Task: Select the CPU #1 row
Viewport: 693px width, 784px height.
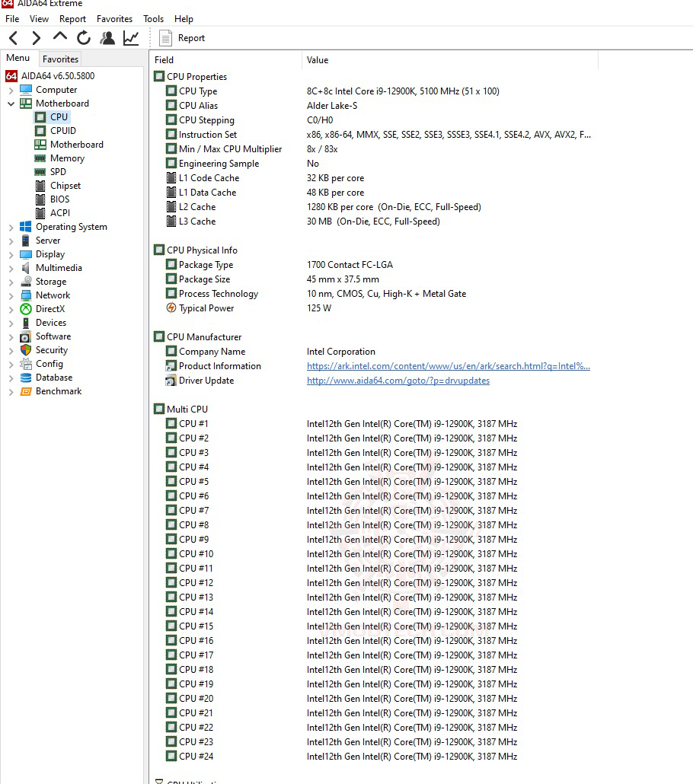Action: pyautogui.click(x=375, y=423)
